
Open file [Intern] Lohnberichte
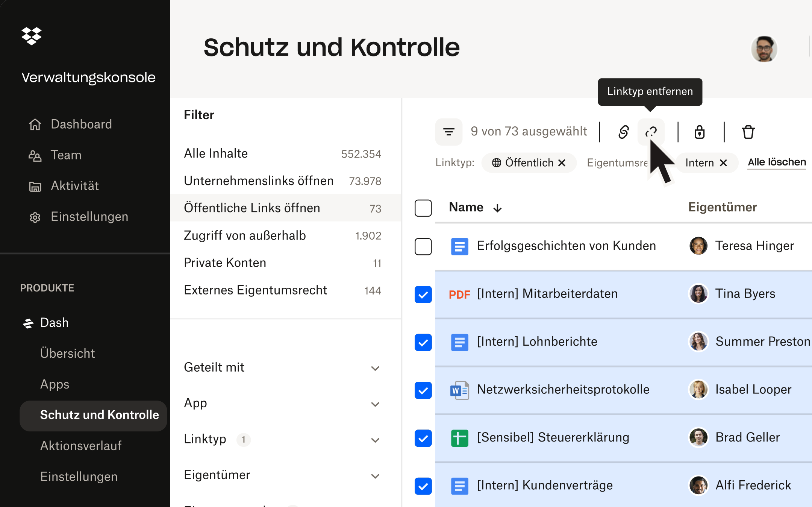coord(537,342)
